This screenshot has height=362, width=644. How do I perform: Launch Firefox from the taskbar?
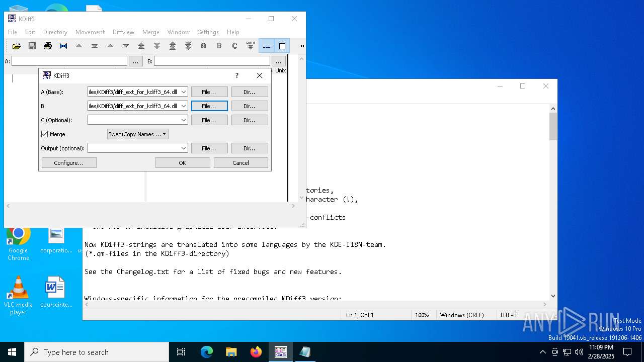256,352
